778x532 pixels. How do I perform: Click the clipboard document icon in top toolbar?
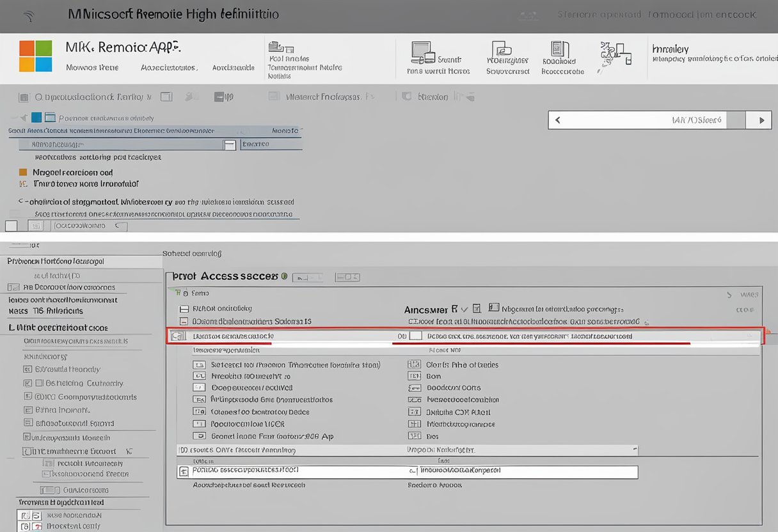click(x=560, y=50)
